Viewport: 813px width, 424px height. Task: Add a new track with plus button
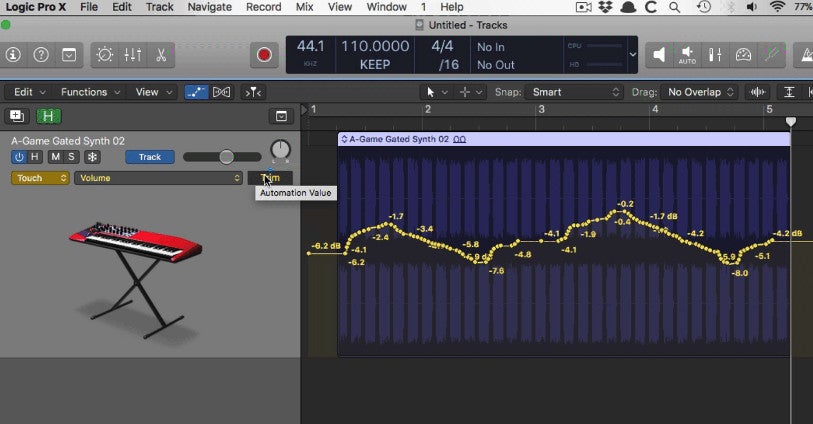tap(17, 116)
